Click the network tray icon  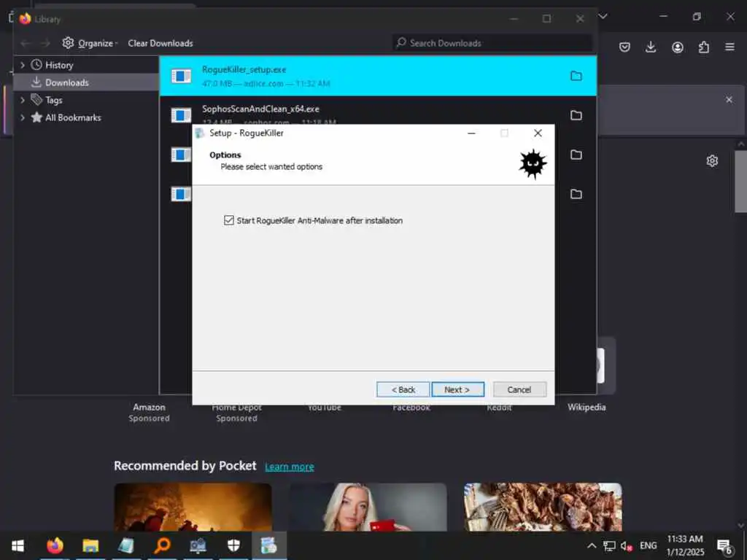[x=609, y=545]
